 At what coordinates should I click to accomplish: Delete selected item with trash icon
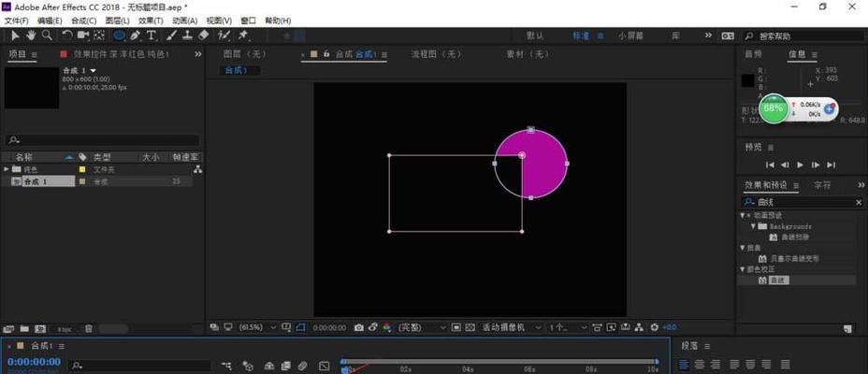pyautogui.click(x=88, y=328)
